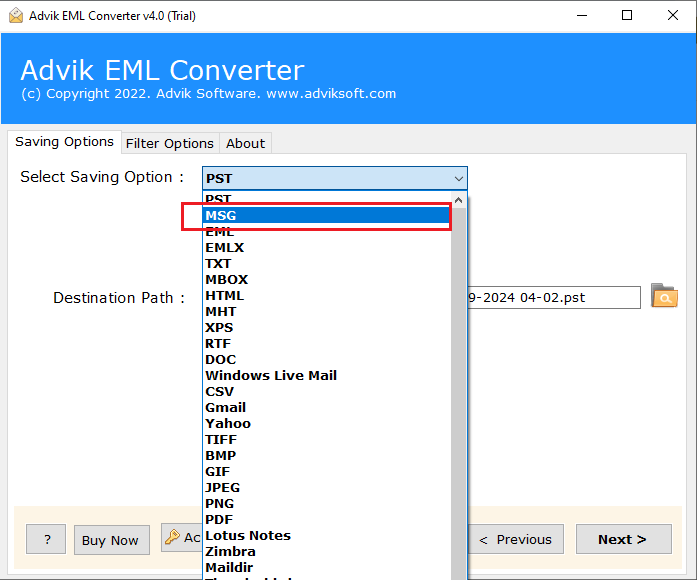
Task: Select TXT in the format list
Action: pos(327,264)
